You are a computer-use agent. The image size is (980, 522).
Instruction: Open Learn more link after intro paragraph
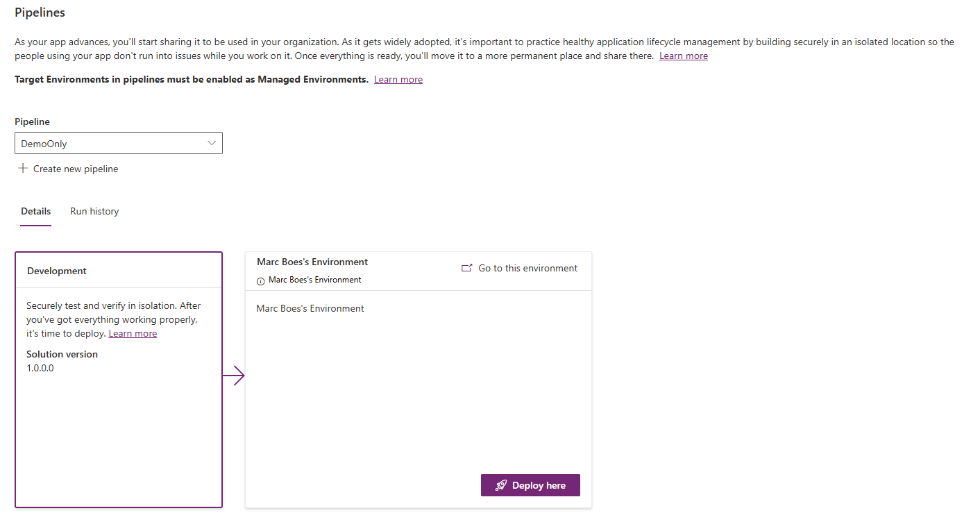[684, 56]
